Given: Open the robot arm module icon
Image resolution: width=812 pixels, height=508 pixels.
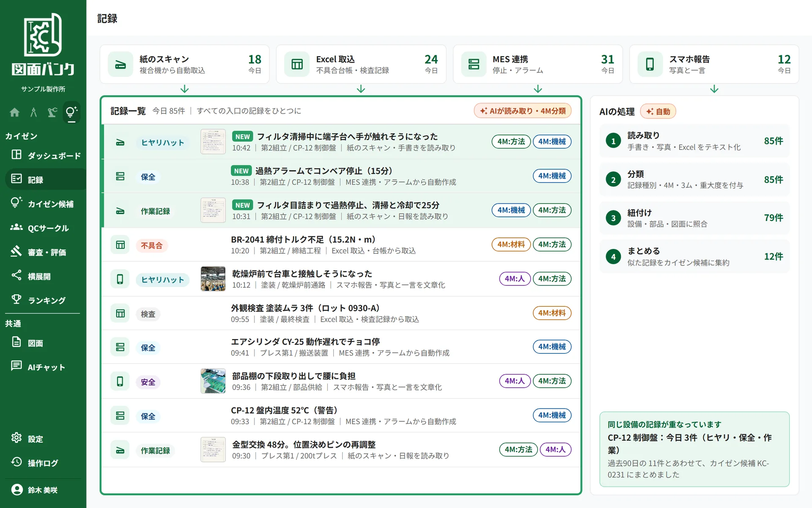Looking at the screenshot, I should pyautogui.click(x=52, y=112).
